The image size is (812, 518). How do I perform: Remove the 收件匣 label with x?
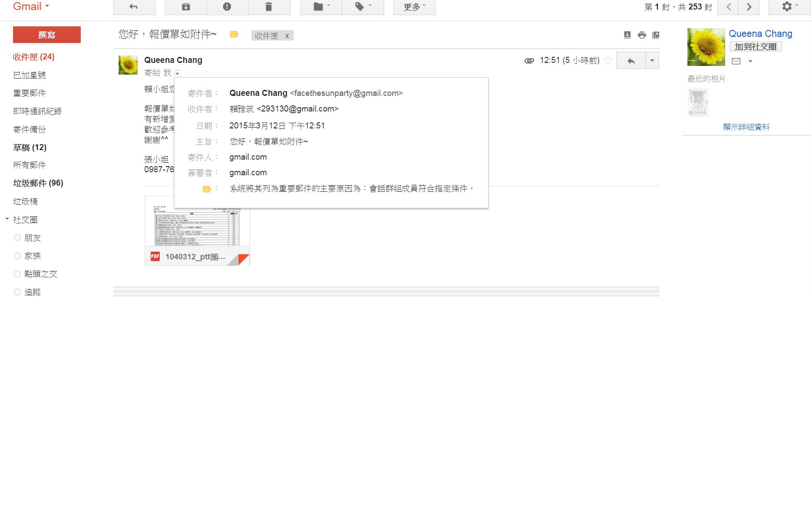coord(287,36)
